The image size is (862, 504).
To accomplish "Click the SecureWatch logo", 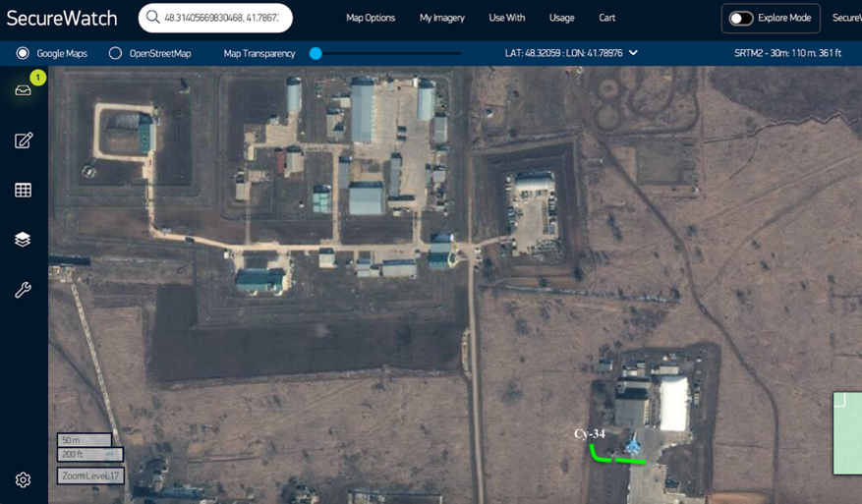I will click(62, 19).
